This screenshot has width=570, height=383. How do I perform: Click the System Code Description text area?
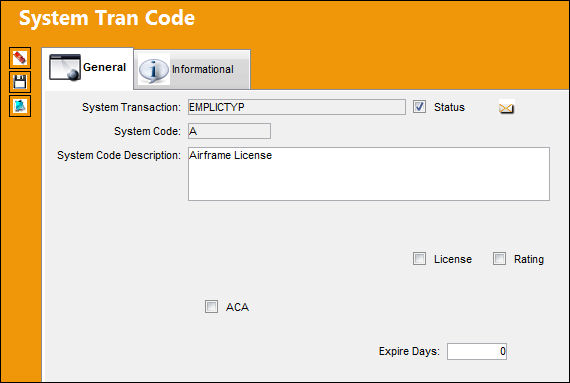point(369,174)
